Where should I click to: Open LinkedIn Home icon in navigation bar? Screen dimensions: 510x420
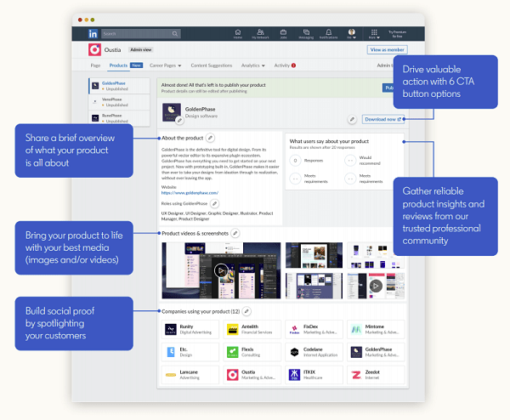(x=238, y=33)
